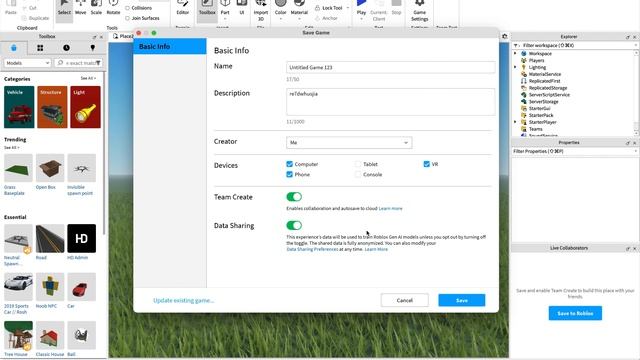This screenshot has width=640, height=360.
Task: Open Game Settings
Action: (x=420, y=11)
